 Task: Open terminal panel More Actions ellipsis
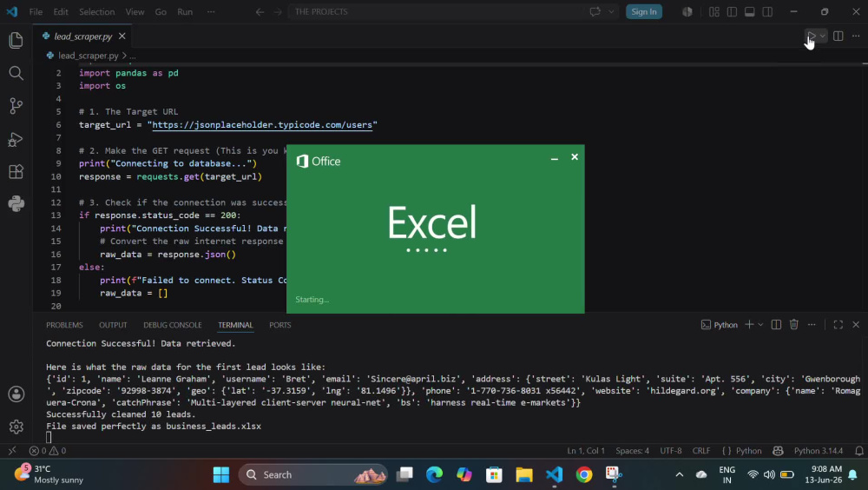point(812,324)
